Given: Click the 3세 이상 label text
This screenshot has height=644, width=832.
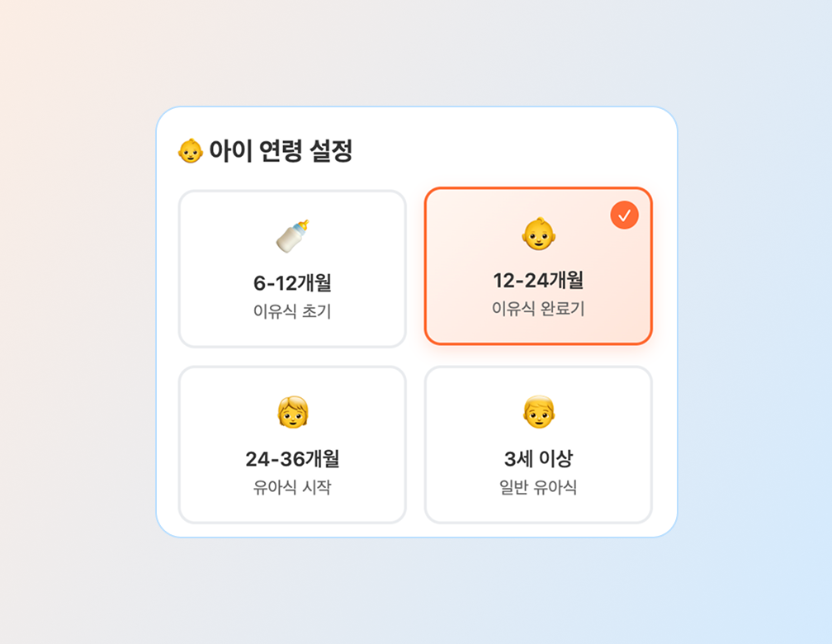Looking at the screenshot, I should (538, 458).
